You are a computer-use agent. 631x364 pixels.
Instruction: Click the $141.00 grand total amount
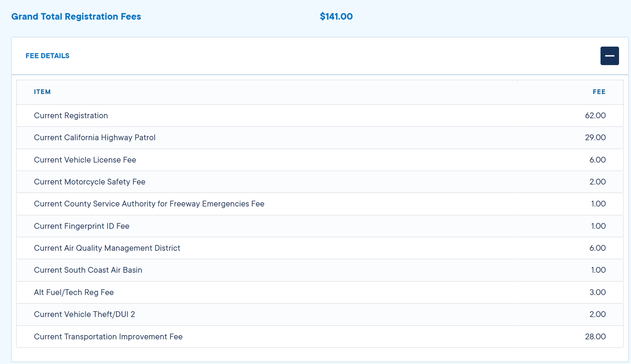336,17
